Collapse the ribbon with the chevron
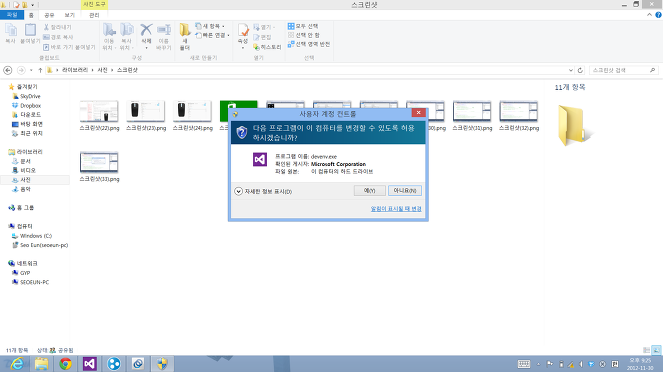 (x=649, y=15)
